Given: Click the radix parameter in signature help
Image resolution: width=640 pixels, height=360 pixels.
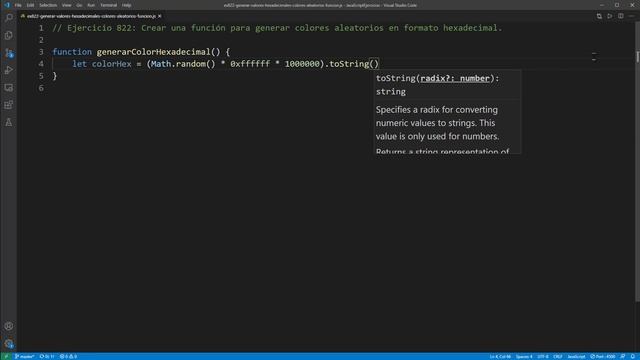Looking at the screenshot, I should coord(455,78).
